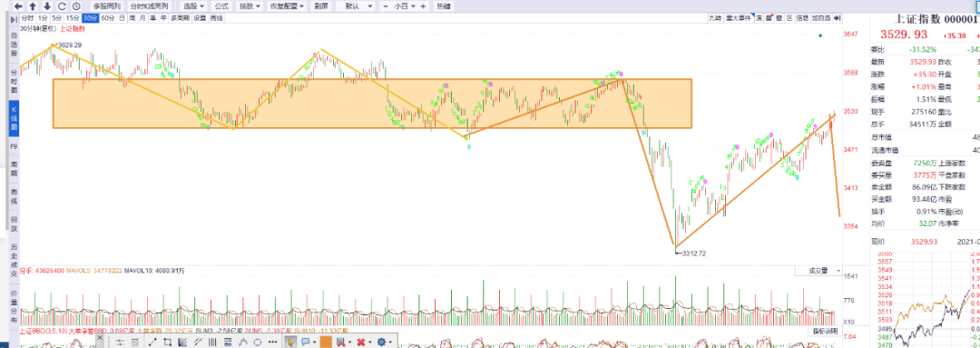This screenshot has width=980, height=348.
Task: Click the more tools ellipsis icon
Action: click(272, 342)
